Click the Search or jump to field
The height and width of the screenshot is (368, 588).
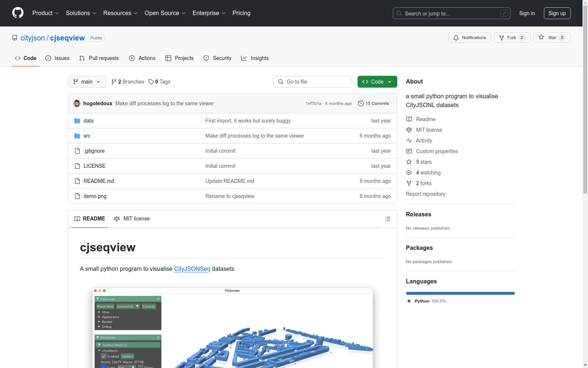coord(452,13)
